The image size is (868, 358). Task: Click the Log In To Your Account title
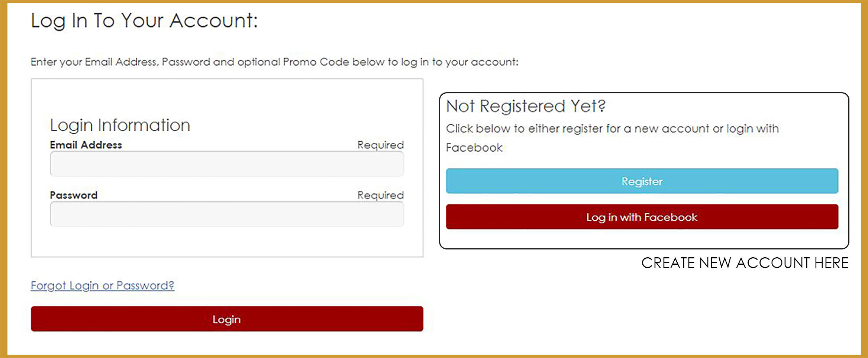point(144,21)
